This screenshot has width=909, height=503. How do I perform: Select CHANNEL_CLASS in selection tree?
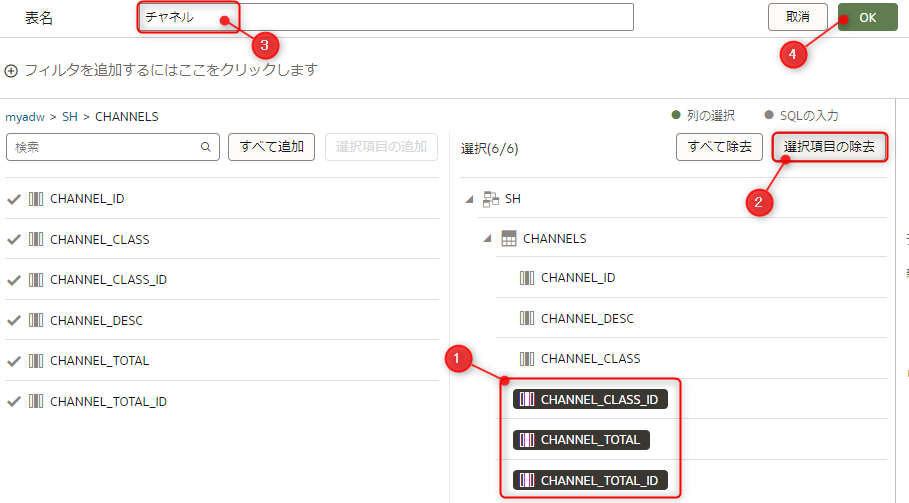pos(591,359)
